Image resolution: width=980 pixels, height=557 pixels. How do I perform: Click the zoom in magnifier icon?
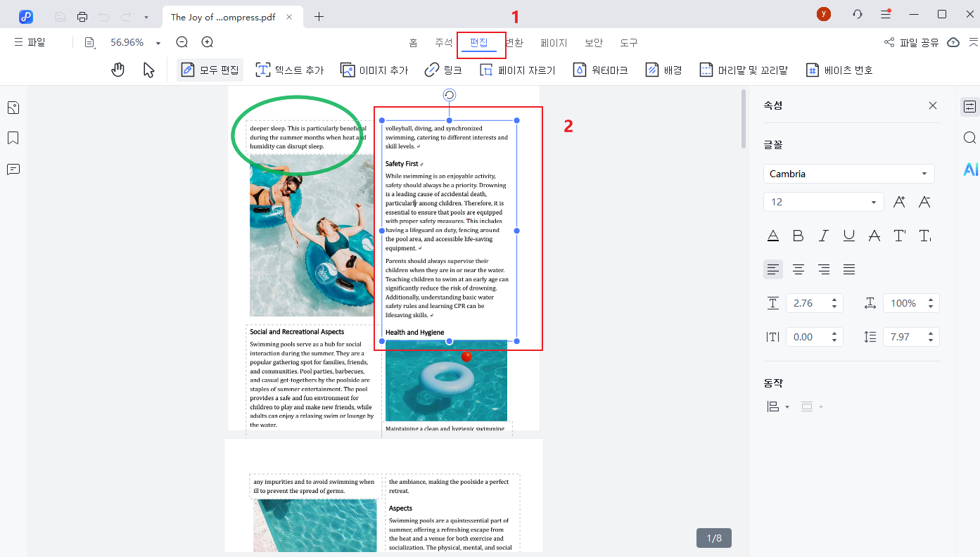206,41
